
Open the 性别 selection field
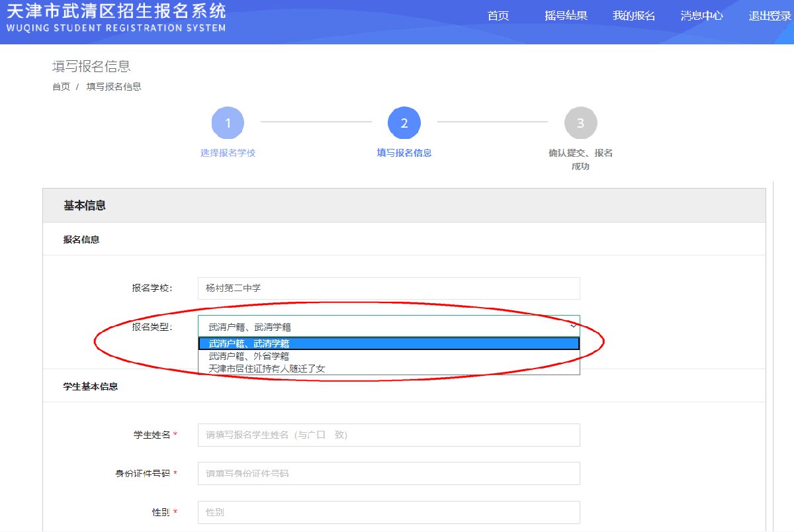pyautogui.click(x=388, y=512)
